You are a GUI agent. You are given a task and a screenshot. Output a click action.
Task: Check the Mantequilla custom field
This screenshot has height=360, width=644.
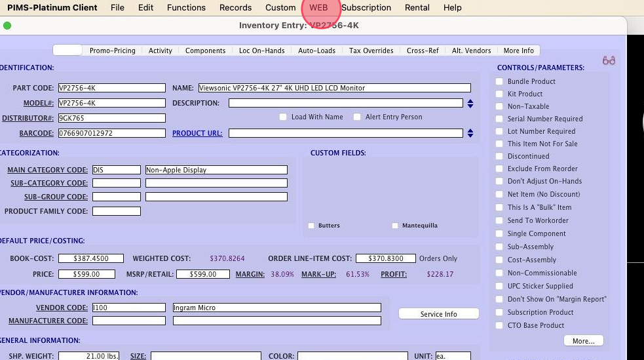tap(395, 226)
